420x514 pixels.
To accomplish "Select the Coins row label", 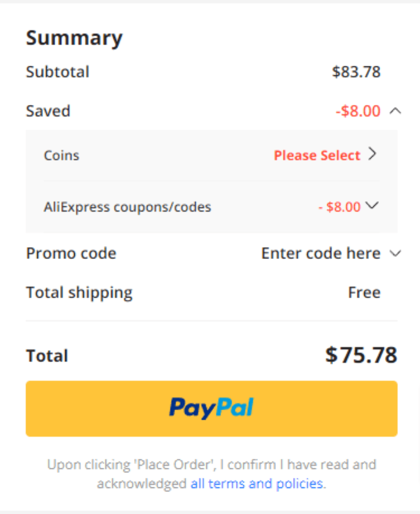I will coord(62,156).
